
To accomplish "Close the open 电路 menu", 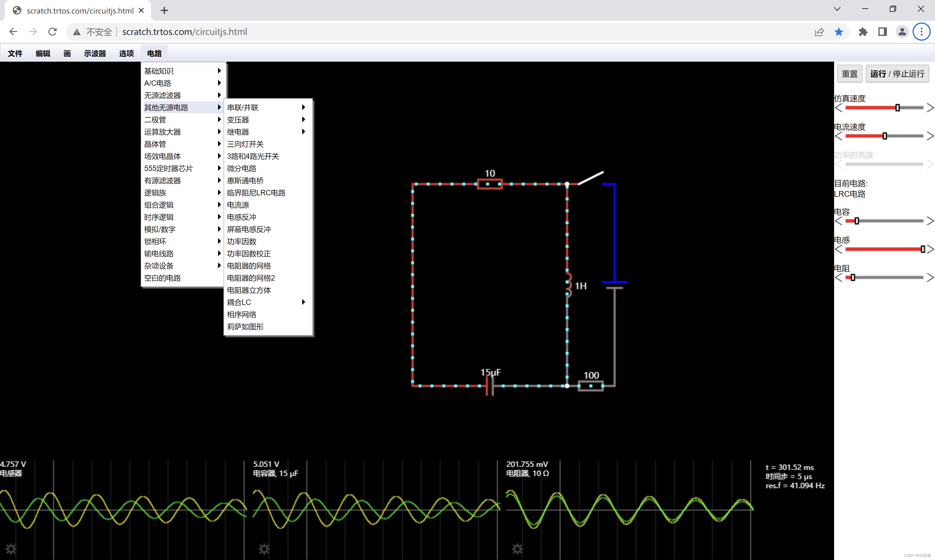I will [154, 54].
